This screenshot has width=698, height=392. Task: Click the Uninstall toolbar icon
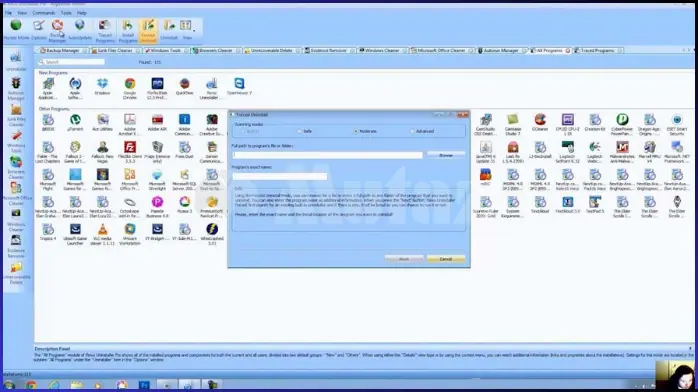pos(169,30)
